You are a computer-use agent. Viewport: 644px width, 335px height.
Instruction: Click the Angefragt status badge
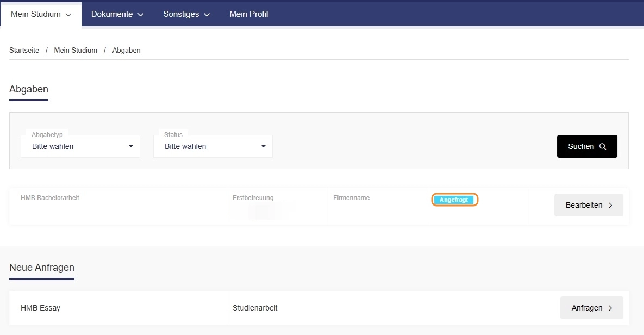pyautogui.click(x=454, y=200)
